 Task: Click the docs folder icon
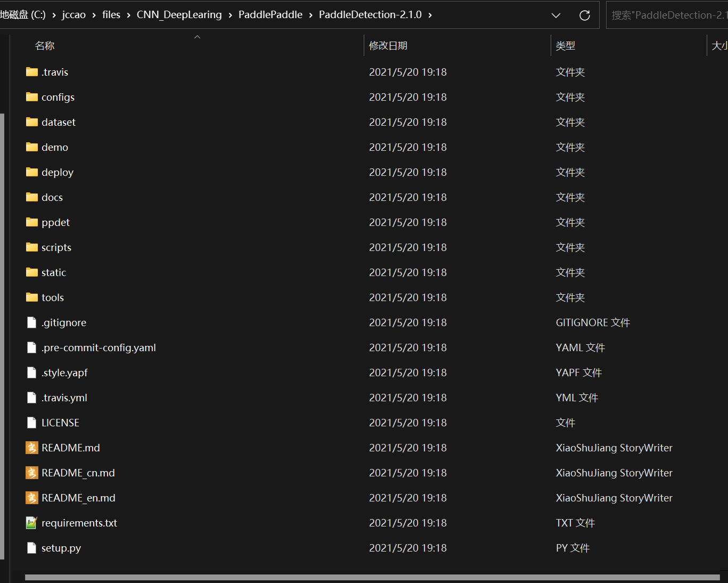32,197
